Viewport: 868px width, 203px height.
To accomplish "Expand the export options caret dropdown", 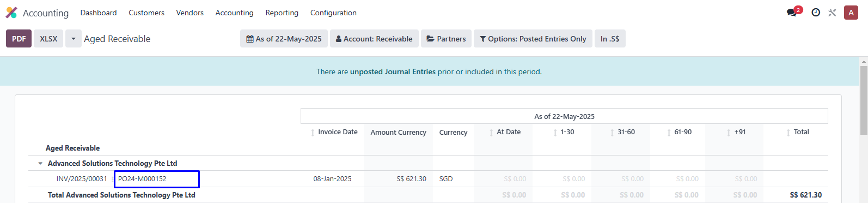I will click(x=74, y=39).
